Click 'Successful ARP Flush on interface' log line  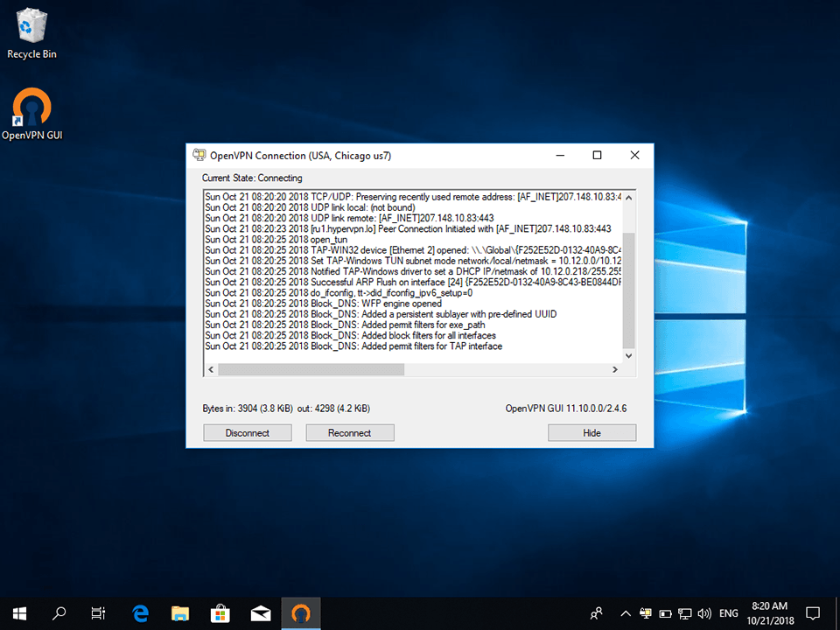click(x=413, y=283)
